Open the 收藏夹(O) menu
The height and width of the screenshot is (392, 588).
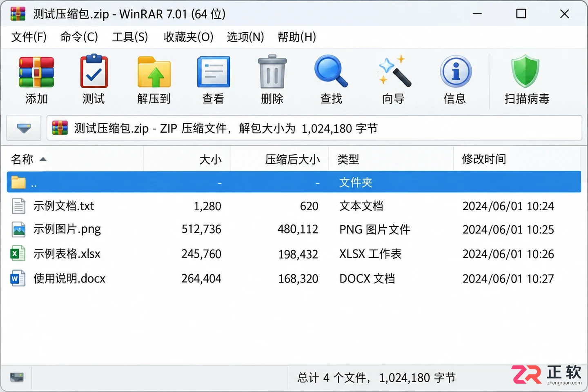(189, 37)
